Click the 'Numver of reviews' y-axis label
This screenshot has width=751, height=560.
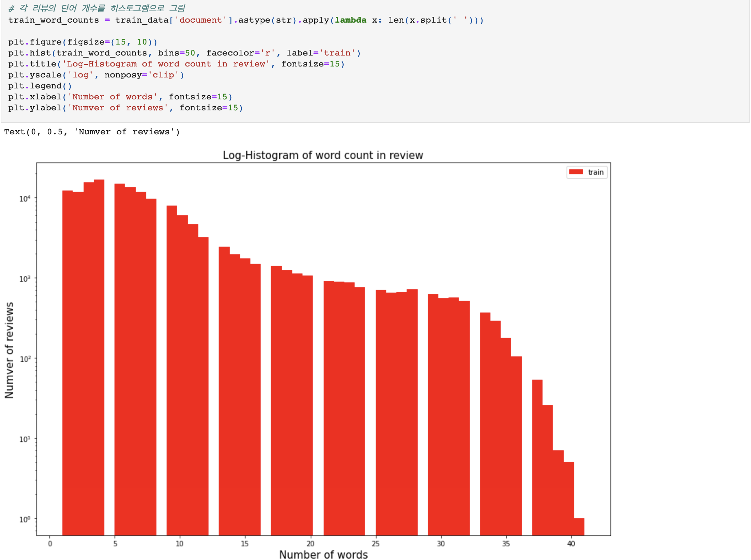coord(9,350)
